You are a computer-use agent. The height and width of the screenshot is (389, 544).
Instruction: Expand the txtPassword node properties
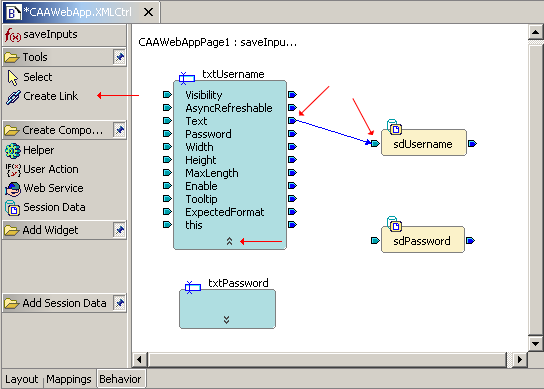click(227, 320)
